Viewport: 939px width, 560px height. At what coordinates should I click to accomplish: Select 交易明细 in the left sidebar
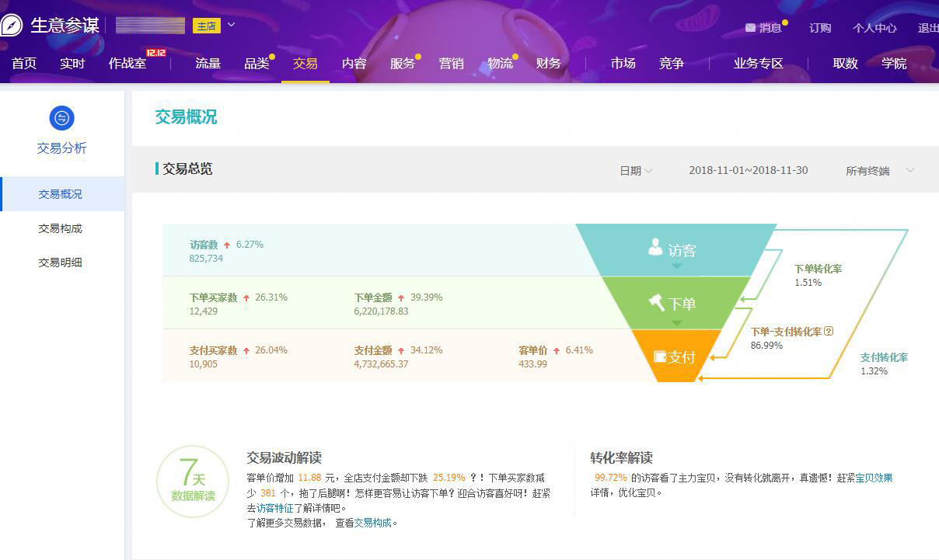tap(61, 263)
